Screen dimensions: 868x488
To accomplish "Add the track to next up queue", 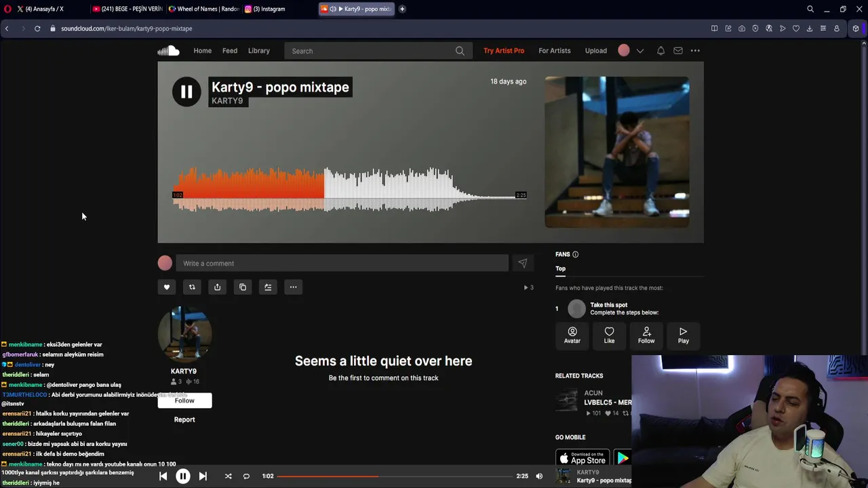I will pos(268,287).
